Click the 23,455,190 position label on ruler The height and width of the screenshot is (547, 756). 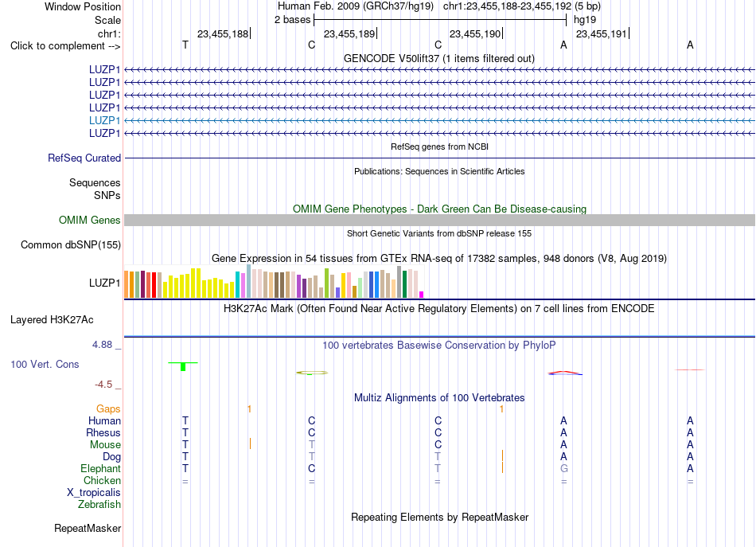[x=475, y=33]
